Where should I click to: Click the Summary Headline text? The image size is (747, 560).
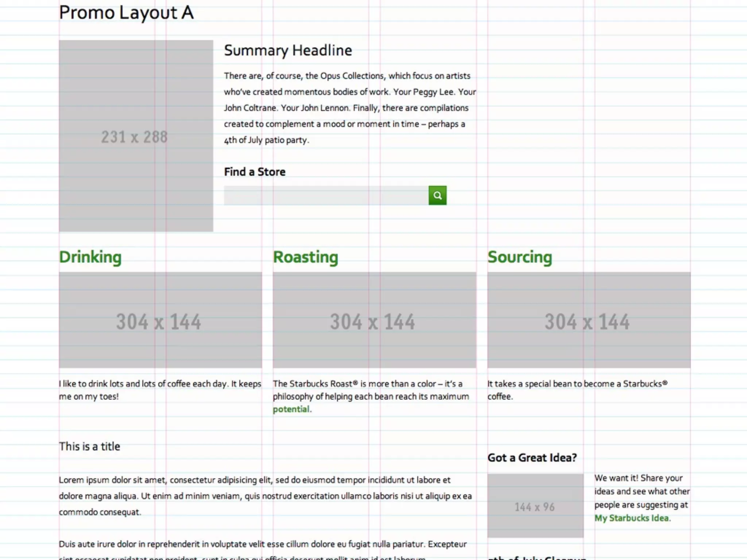point(288,50)
